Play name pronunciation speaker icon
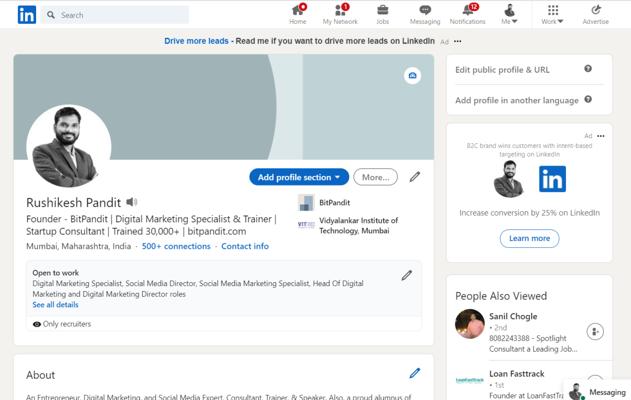The image size is (631, 400). (132, 202)
